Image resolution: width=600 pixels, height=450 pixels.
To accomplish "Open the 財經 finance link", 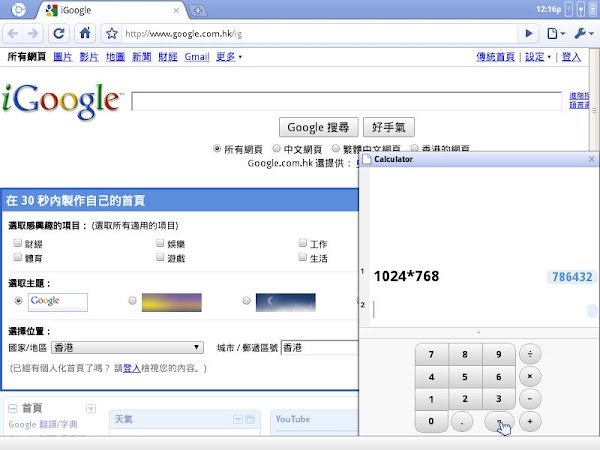I will point(168,57).
